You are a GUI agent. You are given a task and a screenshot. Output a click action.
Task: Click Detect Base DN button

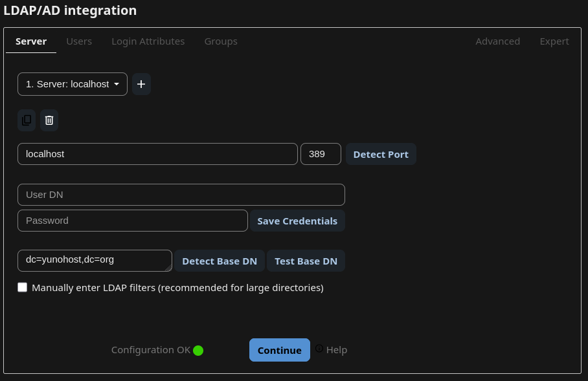click(220, 261)
